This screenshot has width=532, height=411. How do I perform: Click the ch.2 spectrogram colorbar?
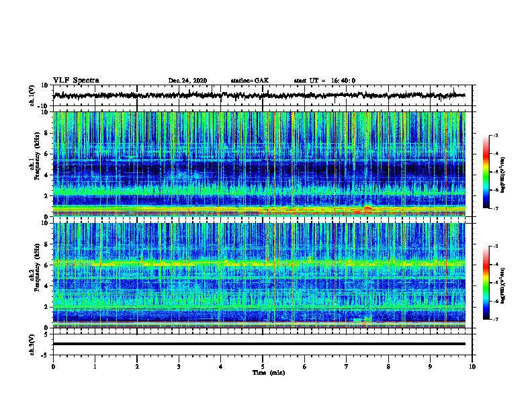486,283
